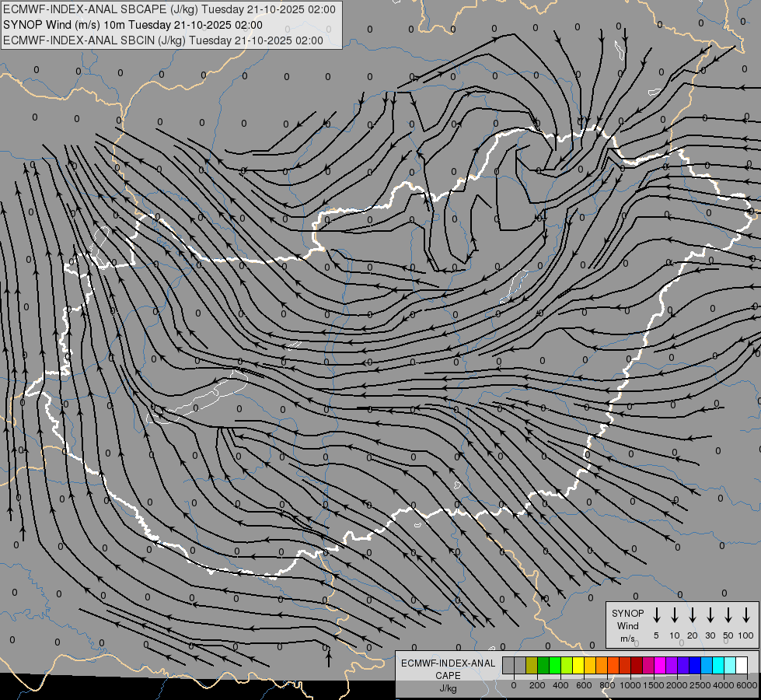The height and width of the screenshot is (700, 761).
Task: Click the 400 tick label on CAPE scale
Action: pyautogui.click(x=560, y=685)
